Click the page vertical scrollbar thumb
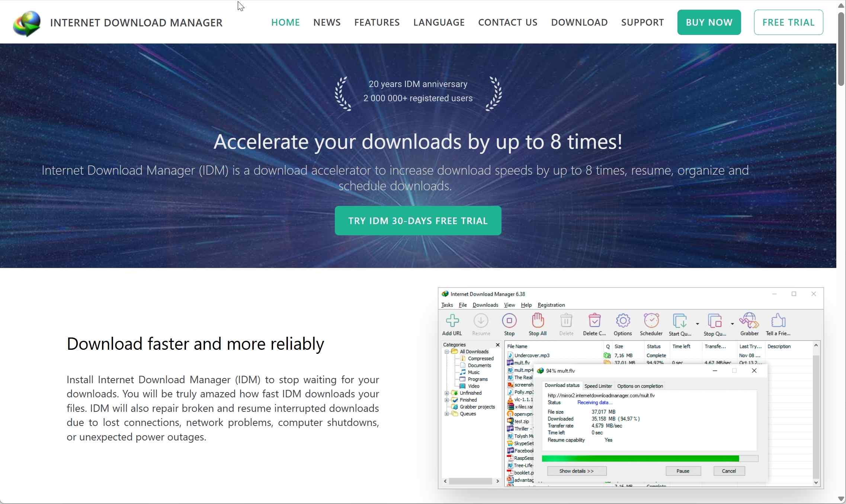 (x=841, y=48)
